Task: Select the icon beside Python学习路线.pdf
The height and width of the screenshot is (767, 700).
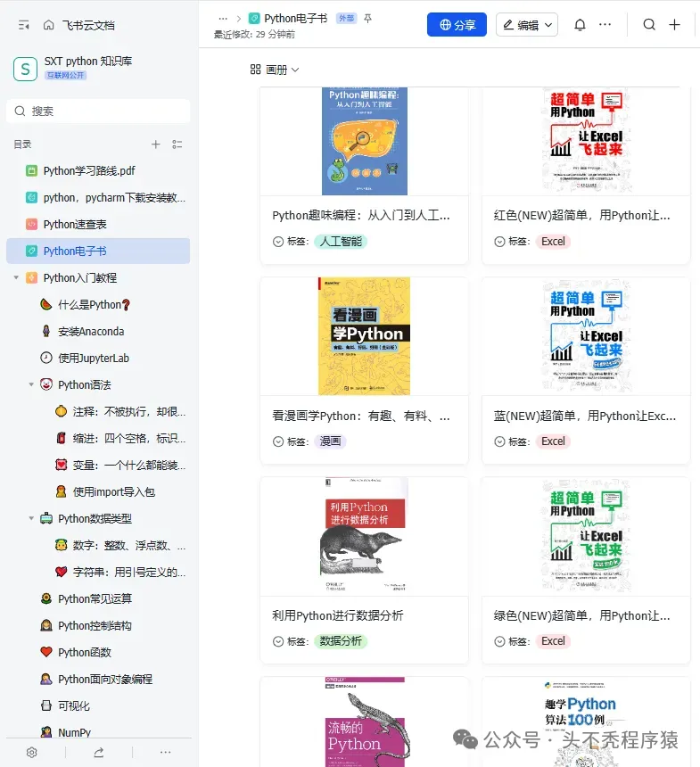Action: 31,170
